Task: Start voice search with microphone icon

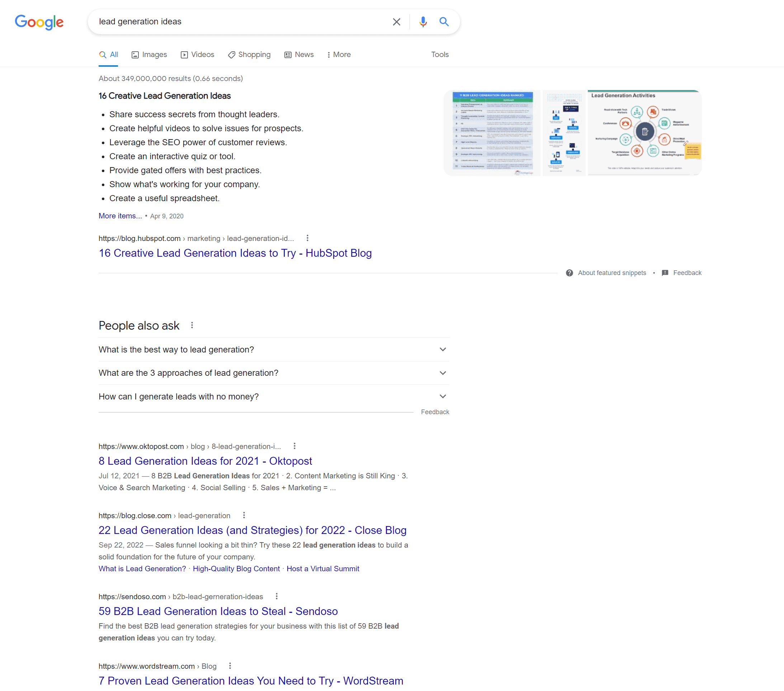Action: tap(423, 22)
